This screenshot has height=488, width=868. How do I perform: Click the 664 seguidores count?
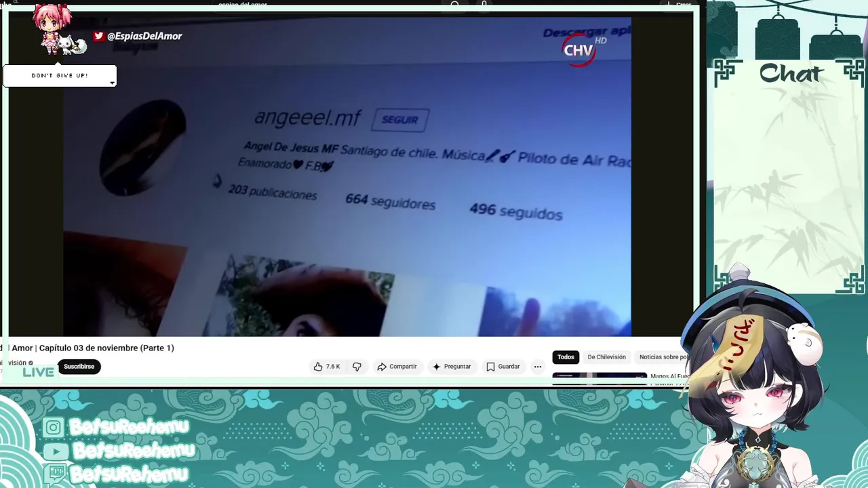click(390, 201)
